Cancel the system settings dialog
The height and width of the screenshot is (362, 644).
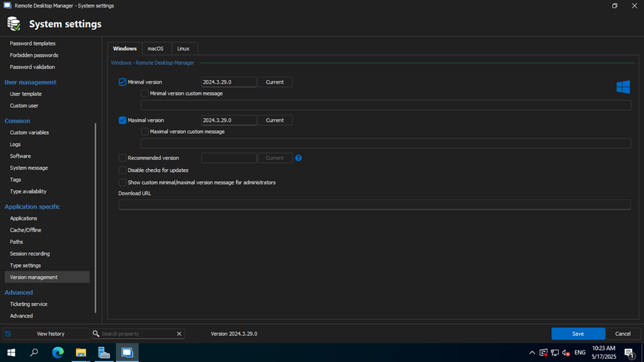point(622,334)
